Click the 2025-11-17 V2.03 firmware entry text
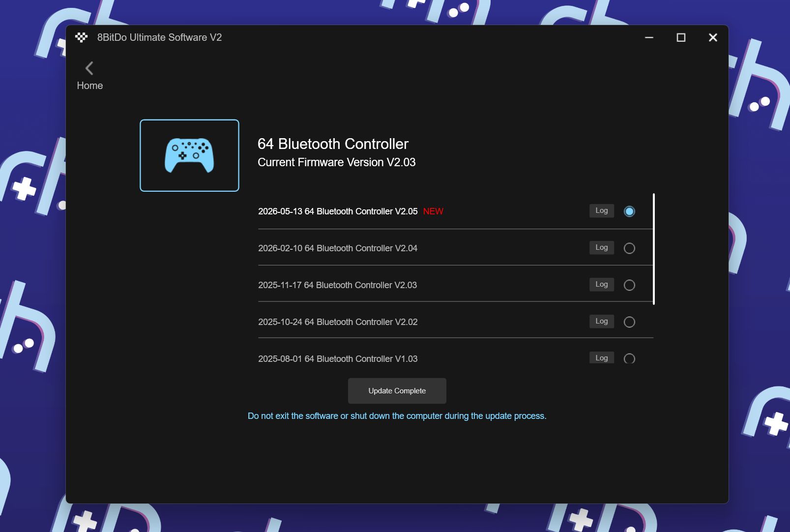The width and height of the screenshot is (790, 532). tap(337, 285)
